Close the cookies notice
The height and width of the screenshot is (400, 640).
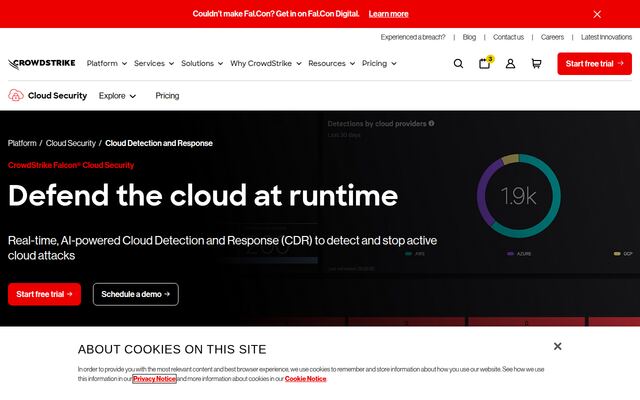pyautogui.click(x=558, y=346)
